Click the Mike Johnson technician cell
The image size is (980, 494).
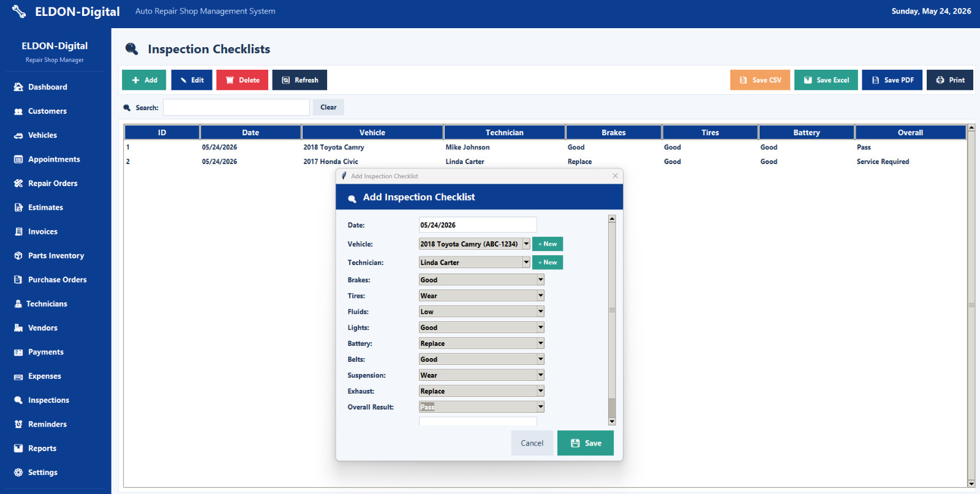pyautogui.click(x=467, y=148)
